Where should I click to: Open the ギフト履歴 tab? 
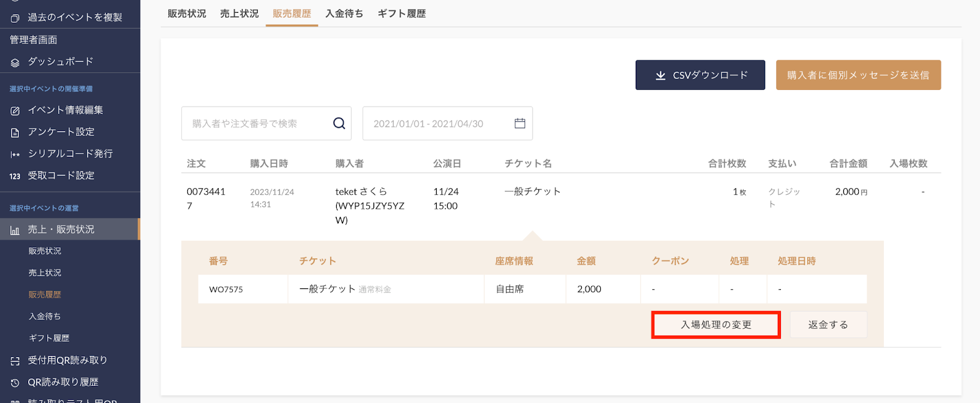click(402, 13)
